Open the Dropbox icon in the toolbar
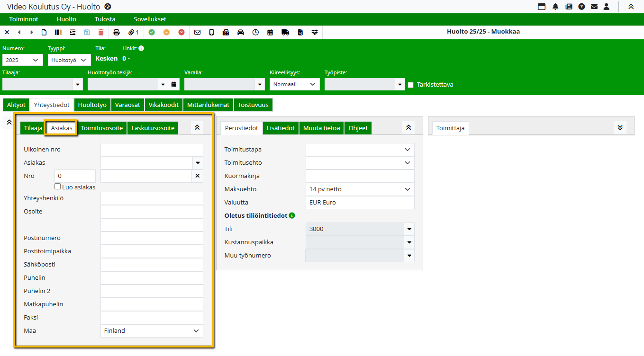Viewport: 644px width, 356px height. [x=315, y=32]
